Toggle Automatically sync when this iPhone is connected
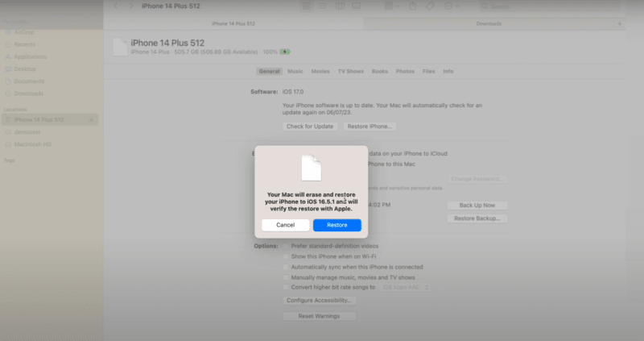 (x=286, y=267)
